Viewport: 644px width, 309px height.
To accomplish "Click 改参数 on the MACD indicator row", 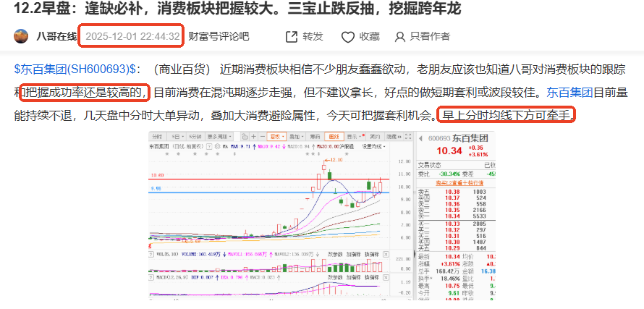I will [x=335, y=277].
